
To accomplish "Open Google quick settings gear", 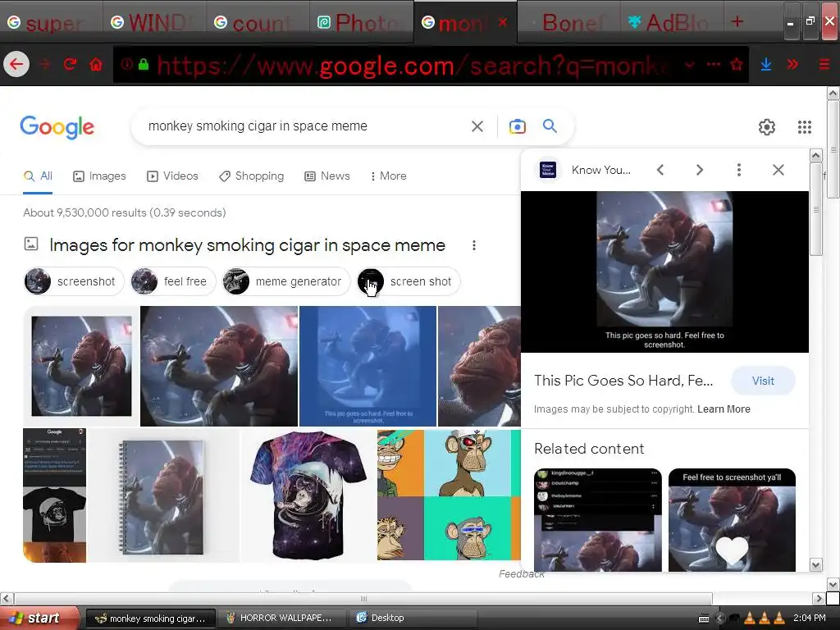I will pos(767,127).
